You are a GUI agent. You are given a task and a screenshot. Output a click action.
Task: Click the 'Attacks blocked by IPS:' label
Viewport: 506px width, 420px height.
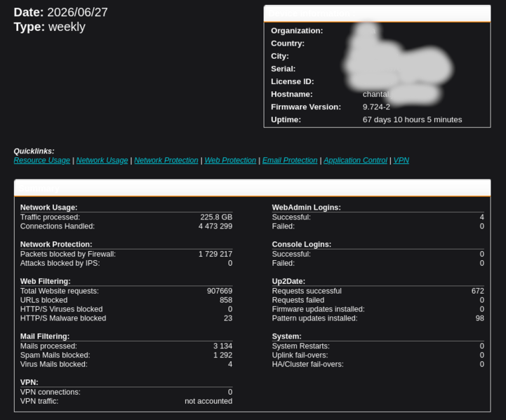60,264
